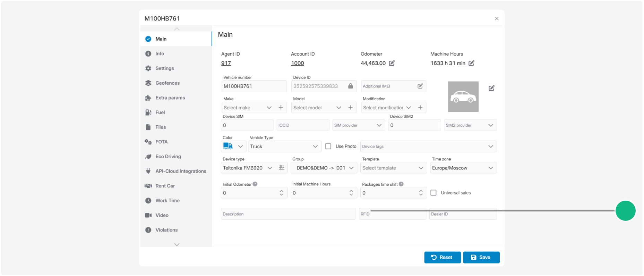Viewport: 644px width, 276px height.
Task: Enable the Use Photo checkbox
Action: coord(328,147)
